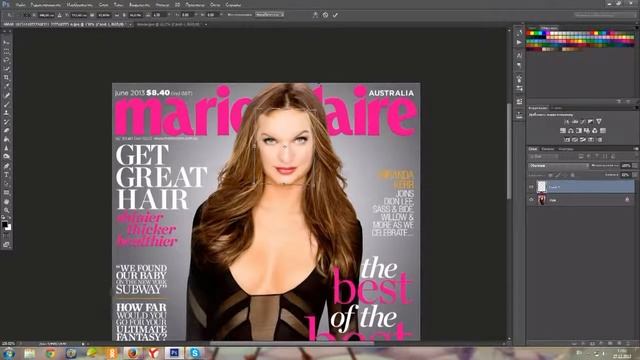Image resolution: width=640 pixels, height=360 pixels.
Task: Open the Image menu
Action: point(79,5)
